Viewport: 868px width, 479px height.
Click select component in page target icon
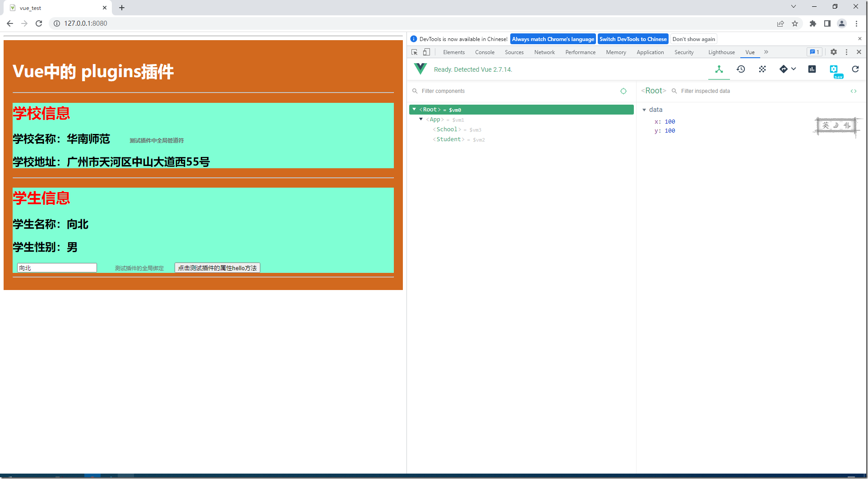623,91
